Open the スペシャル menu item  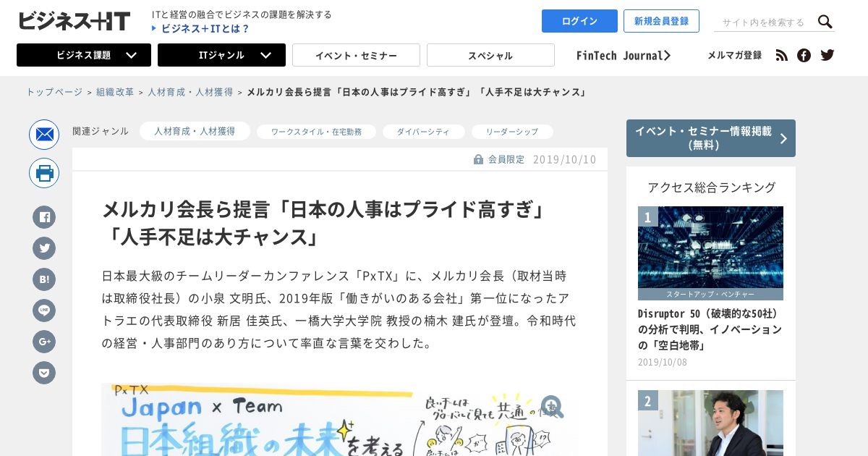pos(490,55)
